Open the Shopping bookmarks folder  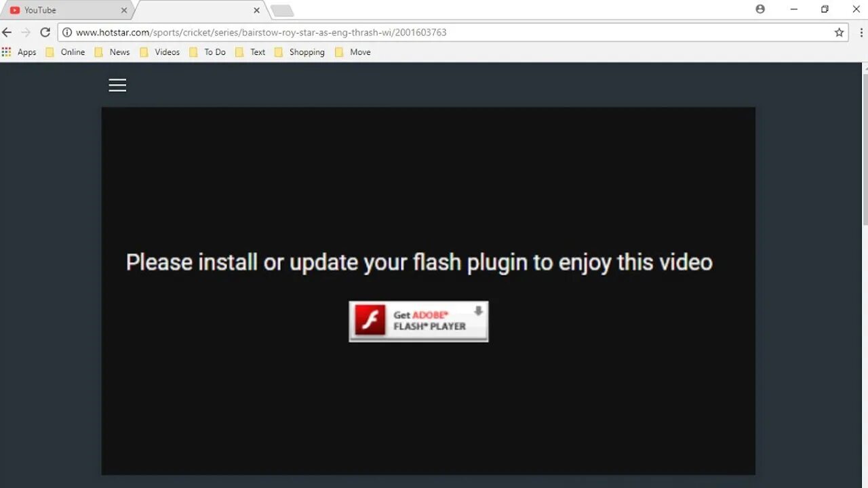[x=299, y=52]
